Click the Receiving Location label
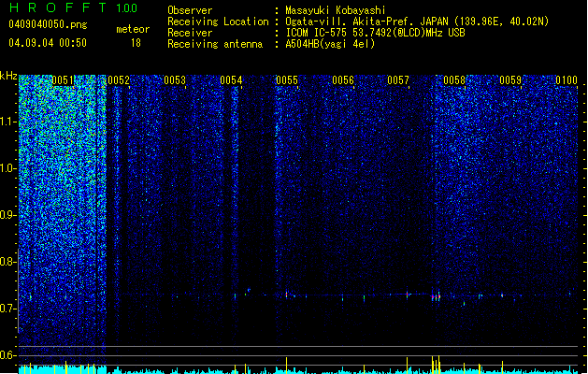 click(x=218, y=22)
